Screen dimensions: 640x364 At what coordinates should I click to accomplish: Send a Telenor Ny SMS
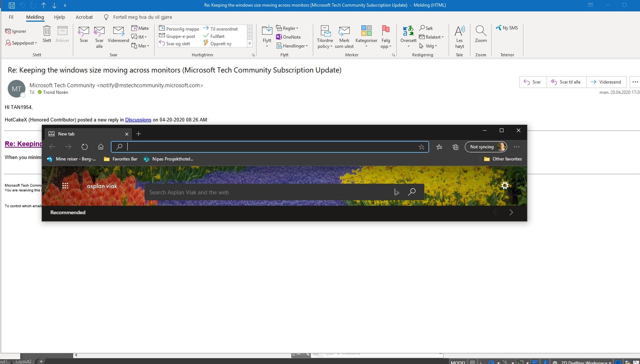coord(507,28)
